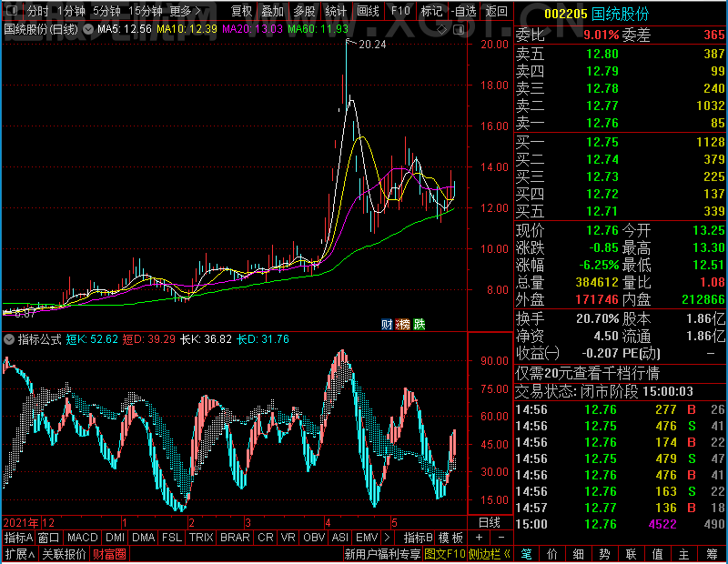Click 卖一 ask price 12.76

pos(602,123)
